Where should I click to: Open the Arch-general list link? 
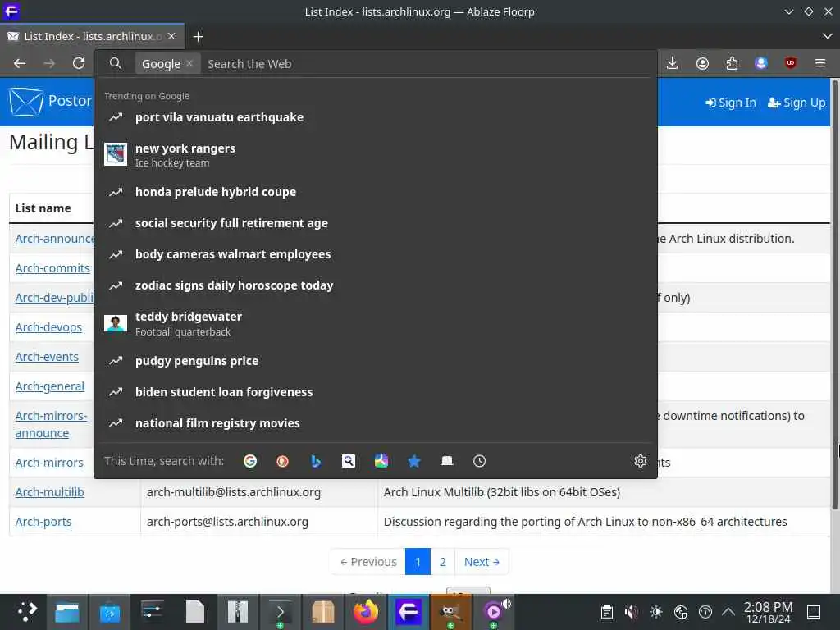tap(50, 386)
